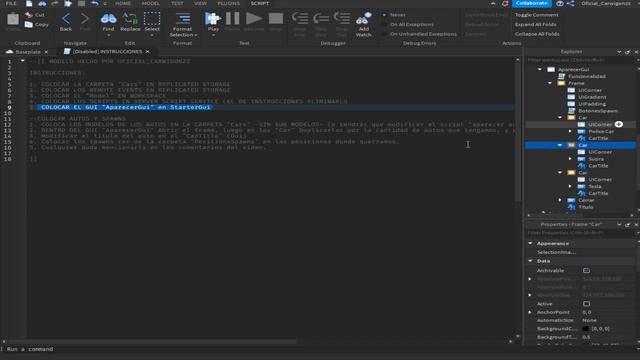Click the Cut scissors icon
Screen dimensions: 640x360
click(29, 15)
